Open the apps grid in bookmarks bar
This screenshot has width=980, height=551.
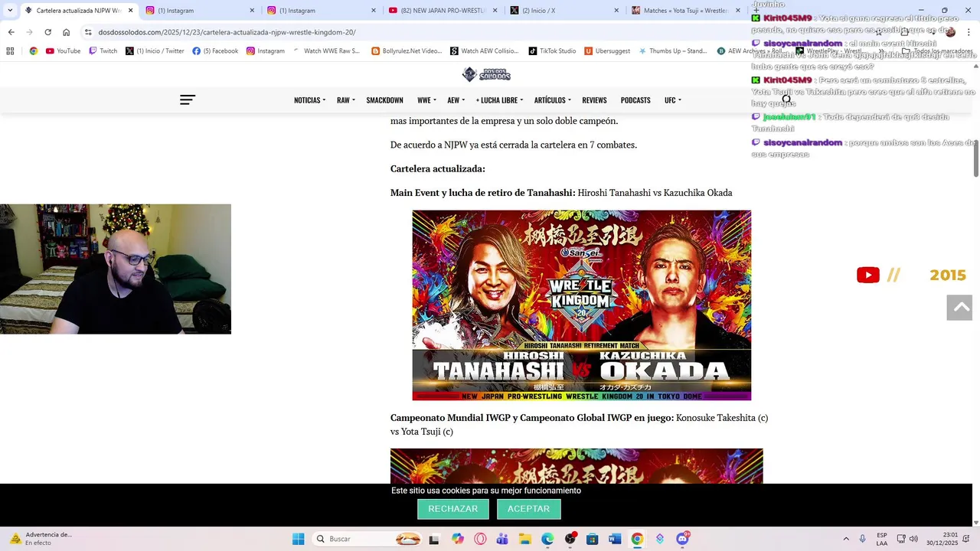coord(10,51)
